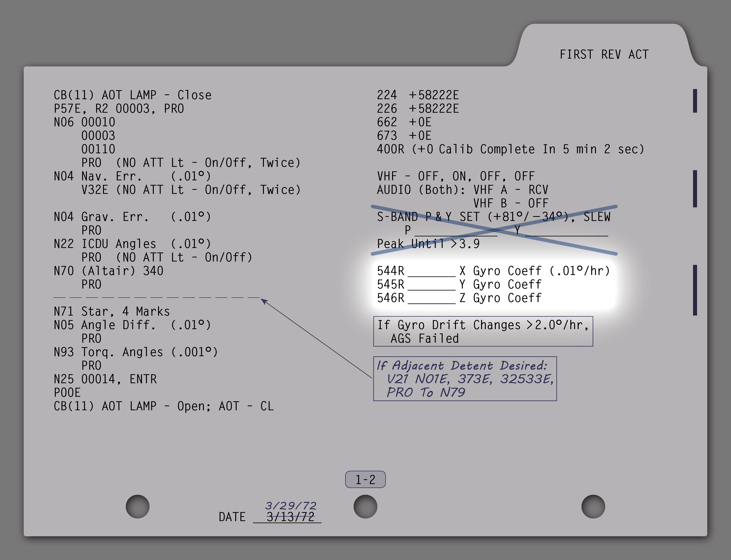Viewport: 731px width, 560px height.
Task: Click the N70 (Altair) 340 line
Action: tap(109, 271)
